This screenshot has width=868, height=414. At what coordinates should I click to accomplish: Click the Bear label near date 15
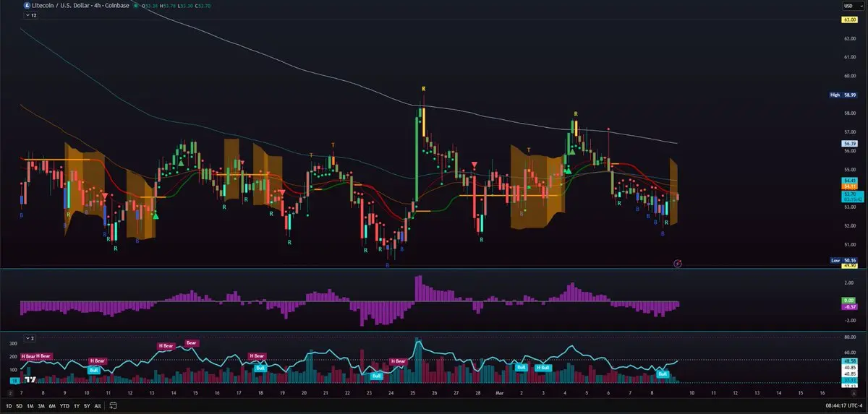coord(192,342)
